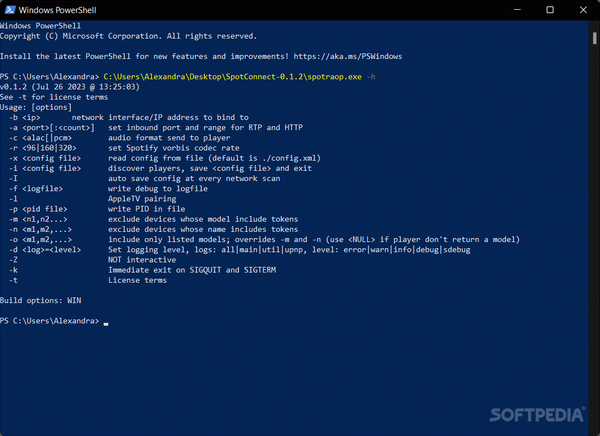Click the 'Copyright (C) Microsoft Corporation' line
This screenshot has width=600, height=436.
(128, 36)
